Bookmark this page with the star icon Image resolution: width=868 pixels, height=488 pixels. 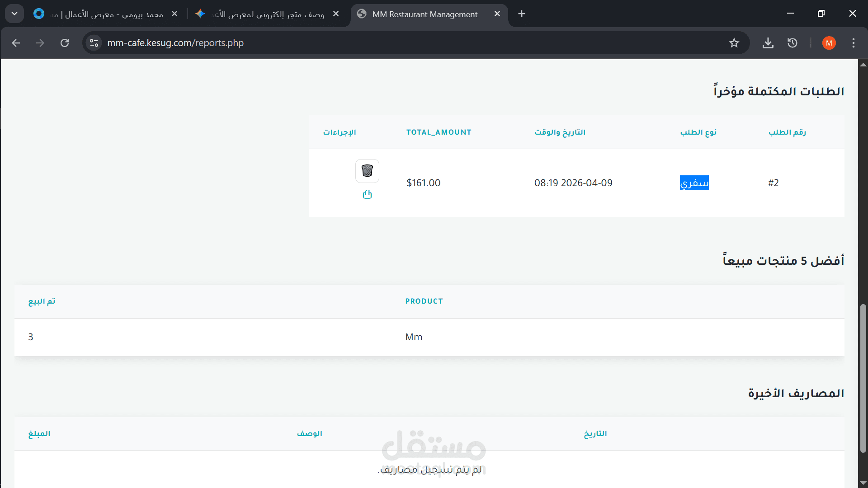point(734,43)
